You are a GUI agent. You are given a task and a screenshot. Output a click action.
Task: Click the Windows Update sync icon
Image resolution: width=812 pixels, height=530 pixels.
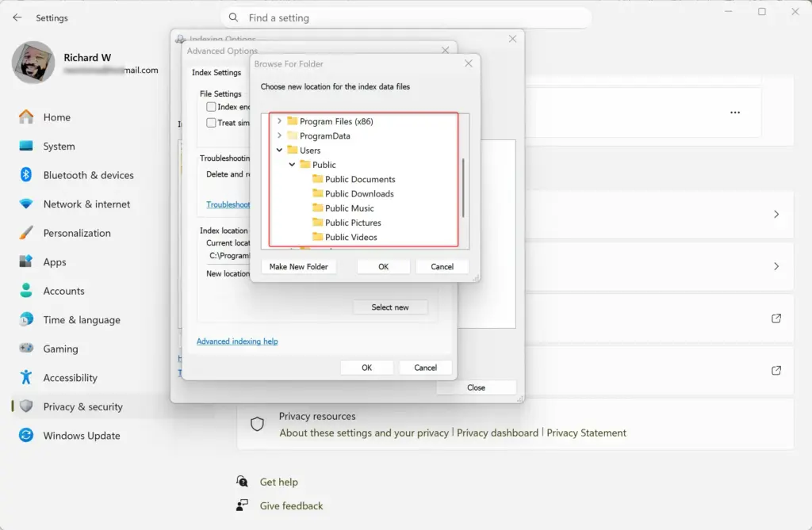click(26, 435)
